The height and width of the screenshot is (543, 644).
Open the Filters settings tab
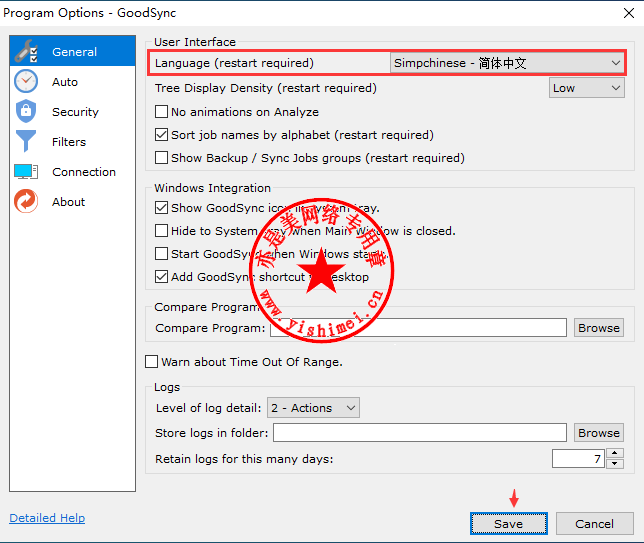[x=72, y=142]
